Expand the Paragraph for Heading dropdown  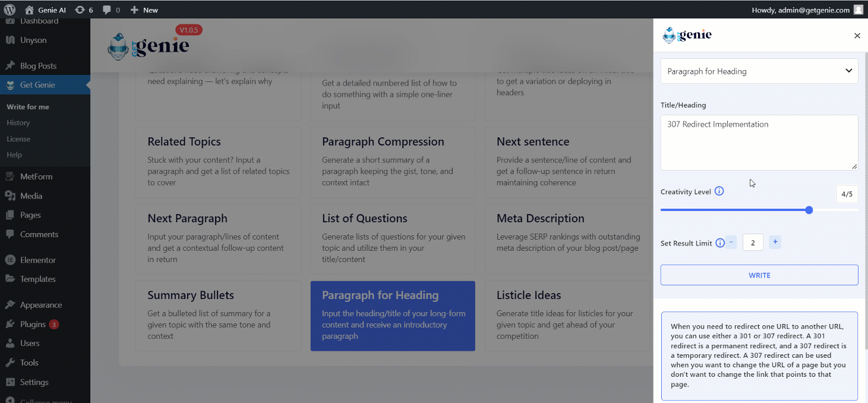coord(759,71)
